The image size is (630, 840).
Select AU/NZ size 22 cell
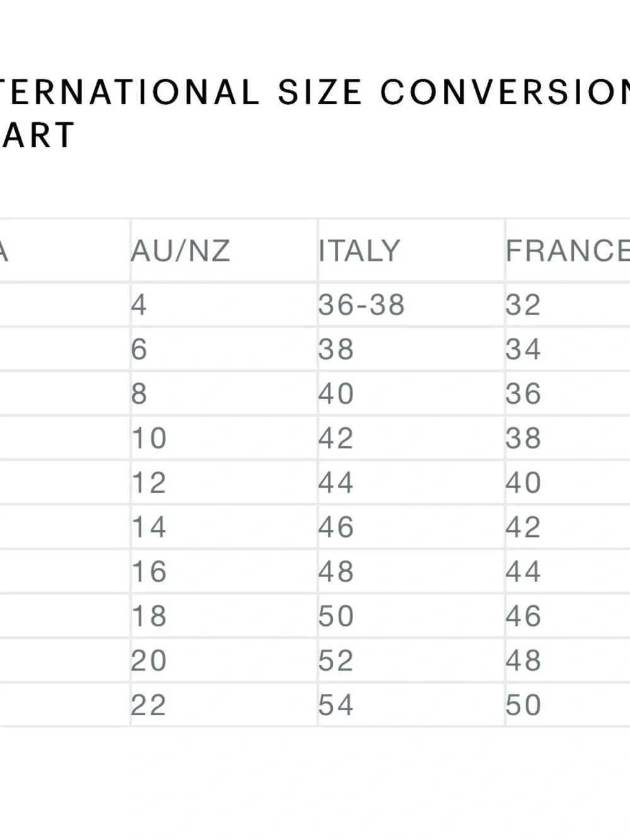224,705
